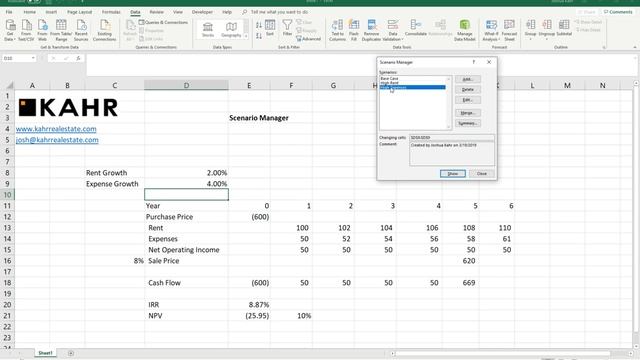Open Data Validation
640x360 pixels.
click(393, 30)
